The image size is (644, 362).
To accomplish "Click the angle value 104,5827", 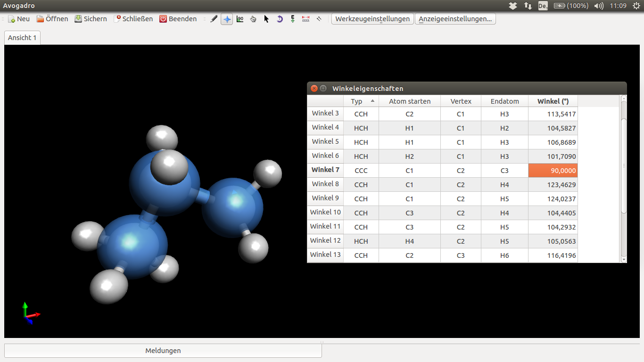I will point(553,128).
